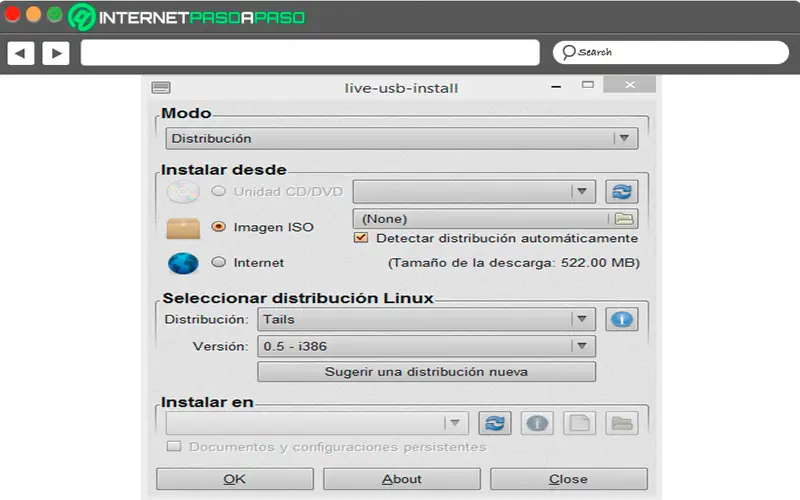Click the refresh icon beside CD/DVD drive dropdown
The width and height of the screenshot is (800, 500).
coord(621,192)
